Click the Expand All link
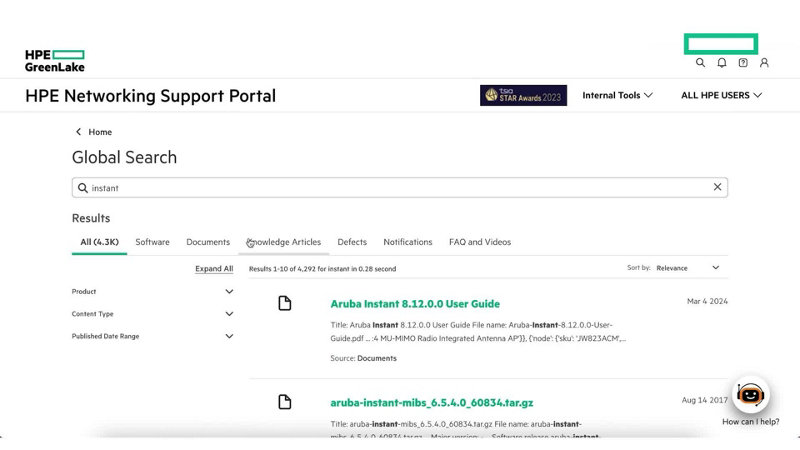This screenshot has width=800, height=450. click(x=214, y=269)
